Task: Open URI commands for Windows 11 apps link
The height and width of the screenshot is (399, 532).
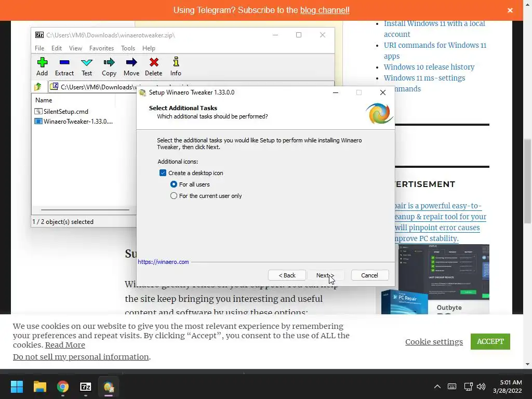Action: pos(435,50)
